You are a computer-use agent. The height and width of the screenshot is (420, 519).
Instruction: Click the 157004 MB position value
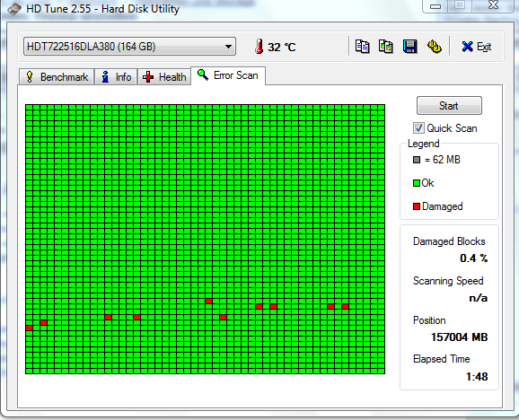coord(459,337)
